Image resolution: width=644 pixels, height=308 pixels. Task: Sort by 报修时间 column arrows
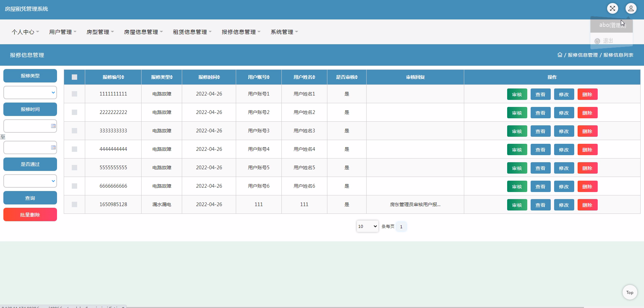tap(219, 77)
